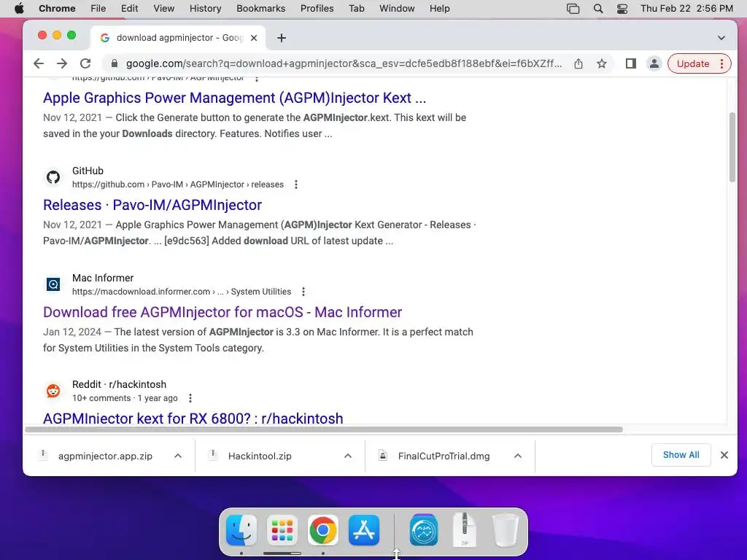The height and width of the screenshot is (560, 747).
Task: Open the Window menu
Action: coord(397,9)
